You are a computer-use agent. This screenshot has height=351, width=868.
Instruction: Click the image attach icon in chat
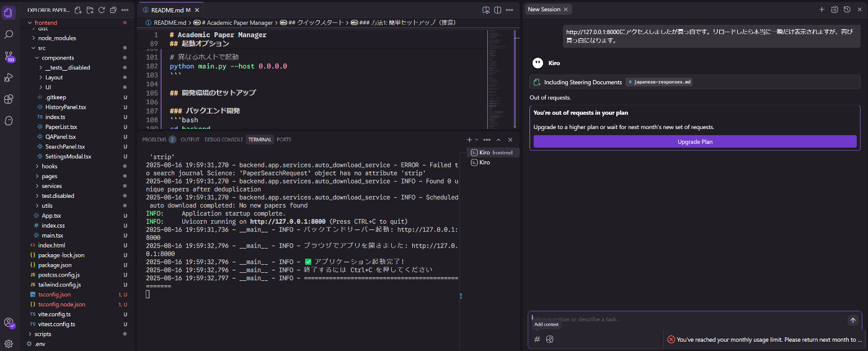coord(549,339)
